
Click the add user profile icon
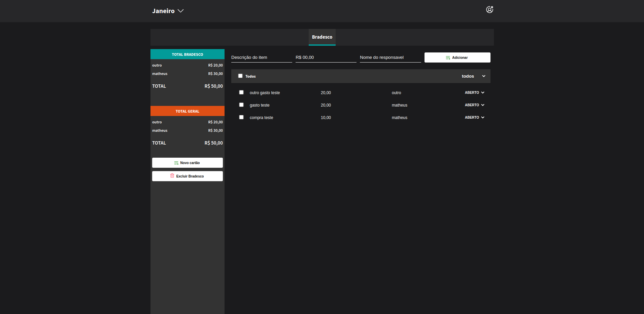[489, 9]
